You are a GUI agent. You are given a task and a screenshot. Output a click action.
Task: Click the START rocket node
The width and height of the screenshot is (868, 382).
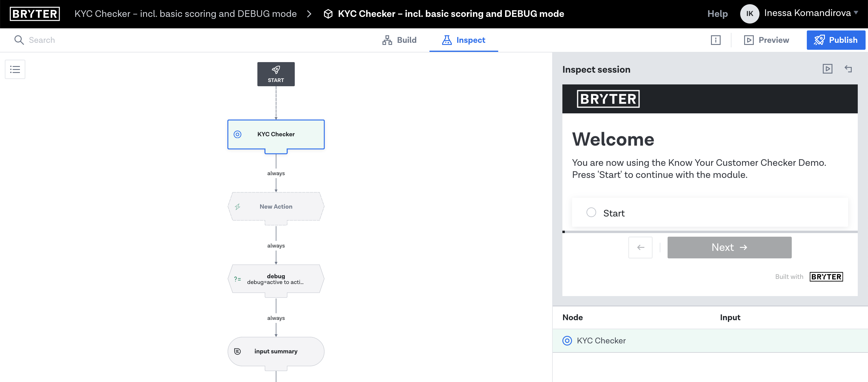(x=276, y=74)
